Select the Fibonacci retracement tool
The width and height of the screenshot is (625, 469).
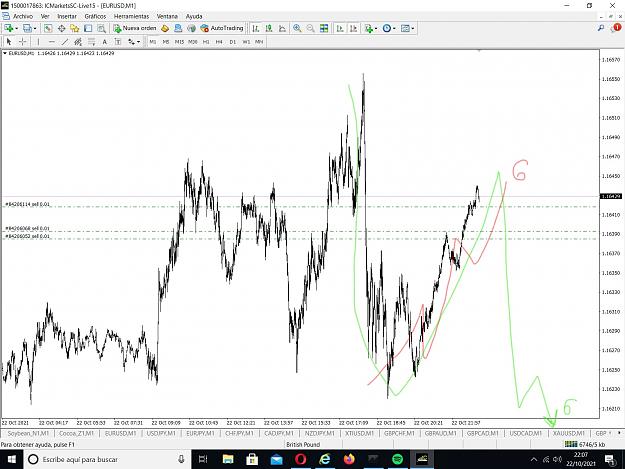[x=91, y=41]
